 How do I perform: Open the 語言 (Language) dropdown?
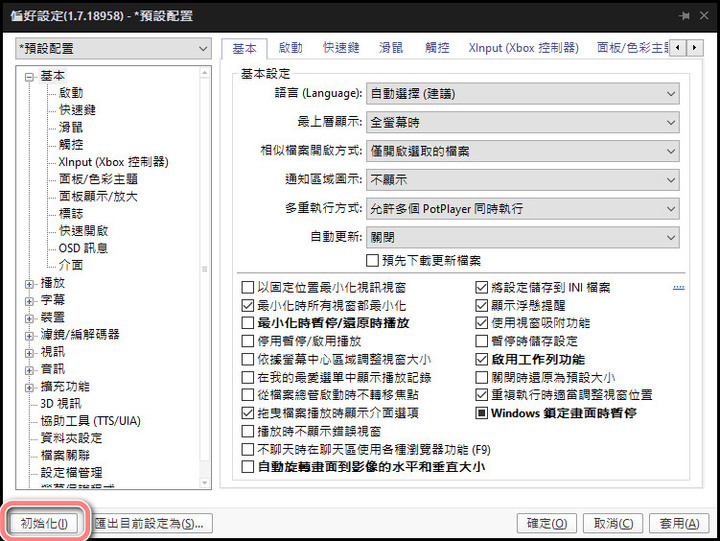tap(523, 94)
